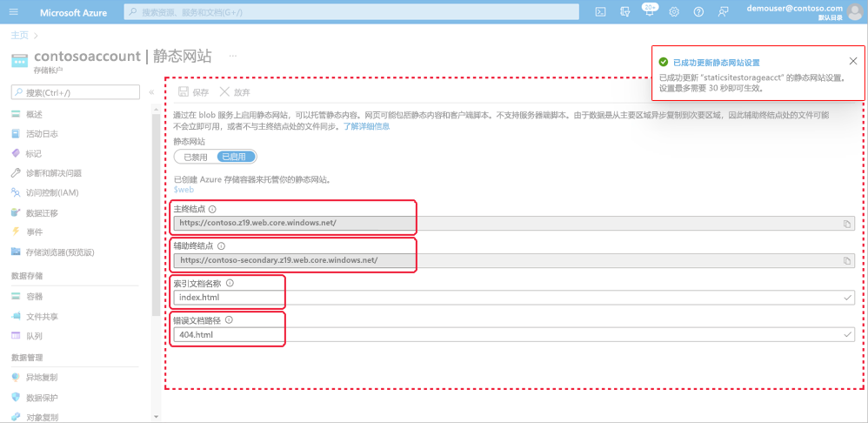Click the sidebar scroll down arrow
The width and height of the screenshot is (868, 423).
pyautogui.click(x=156, y=416)
